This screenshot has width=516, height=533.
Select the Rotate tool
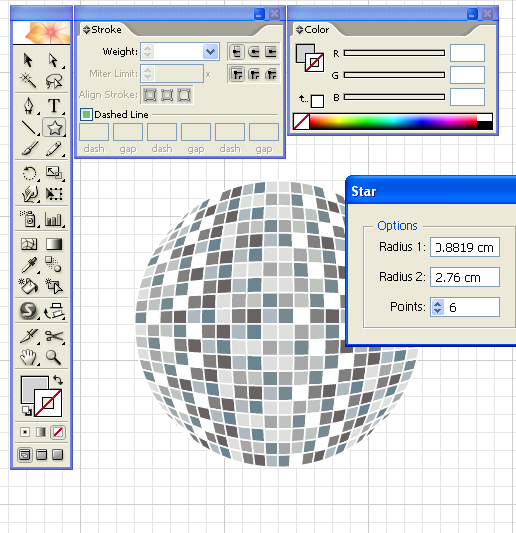click(29, 173)
